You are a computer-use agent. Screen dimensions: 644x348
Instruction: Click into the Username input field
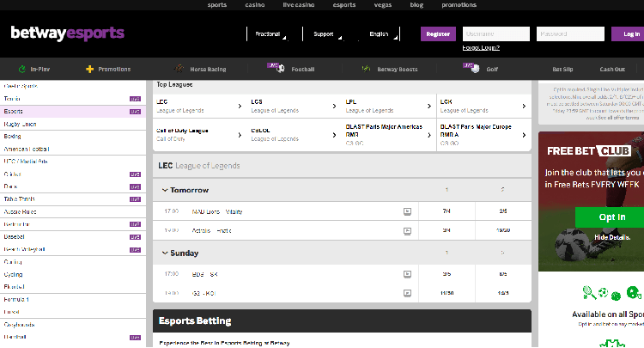(495, 34)
